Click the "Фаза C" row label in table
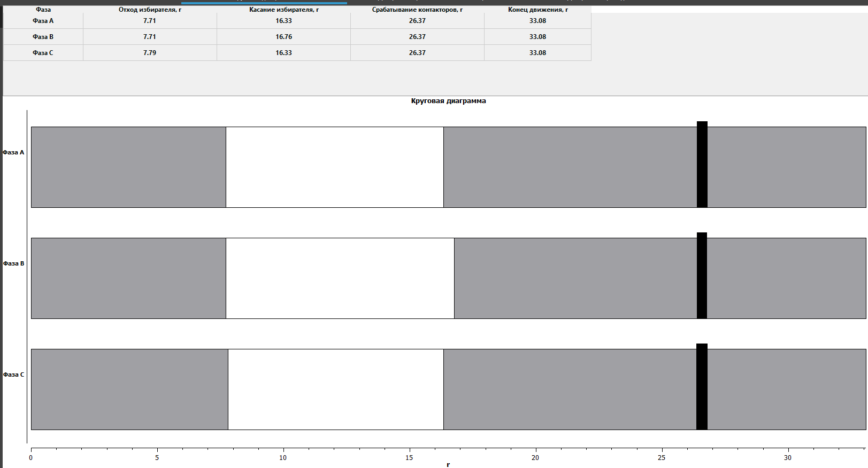The image size is (868, 468). tap(43, 53)
